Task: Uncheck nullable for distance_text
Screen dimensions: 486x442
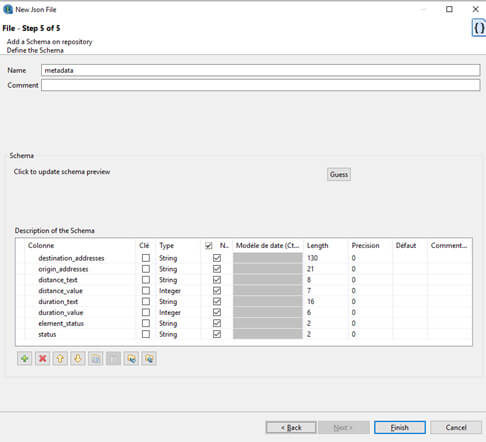Action: pyautogui.click(x=217, y=280)
